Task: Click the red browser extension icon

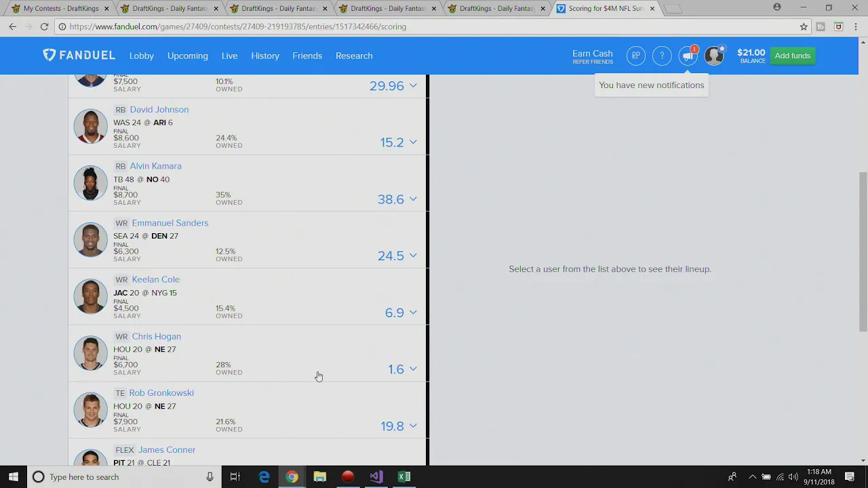Action: click(x=839, y=26)
